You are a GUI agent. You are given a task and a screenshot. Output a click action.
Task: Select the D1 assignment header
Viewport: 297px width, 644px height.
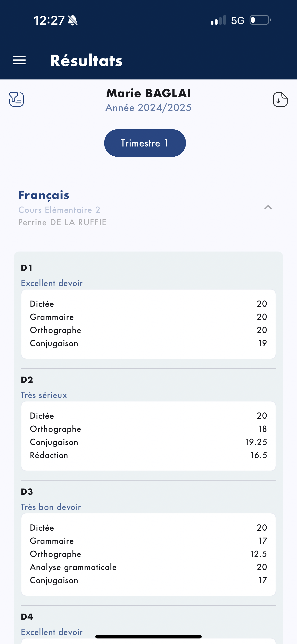click(26, 268)
